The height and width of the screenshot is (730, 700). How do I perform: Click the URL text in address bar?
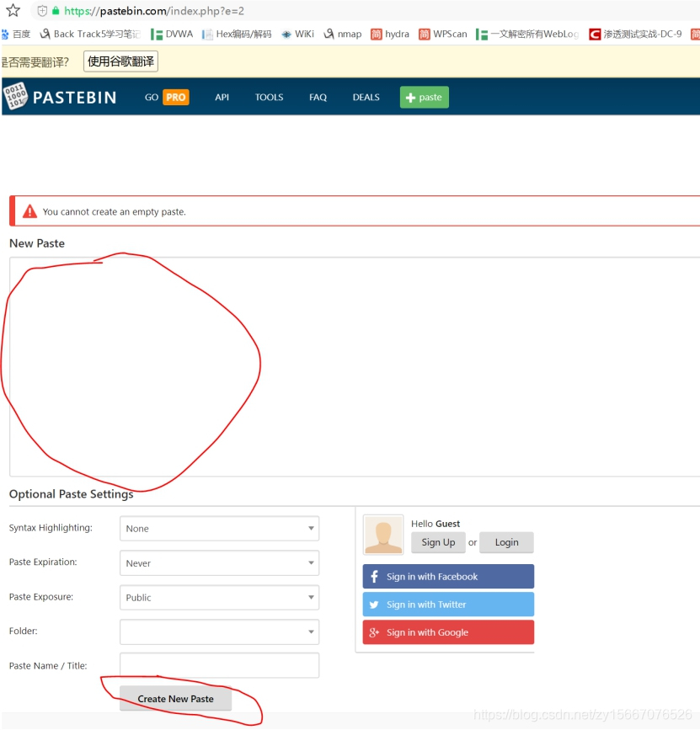point(154,11)
